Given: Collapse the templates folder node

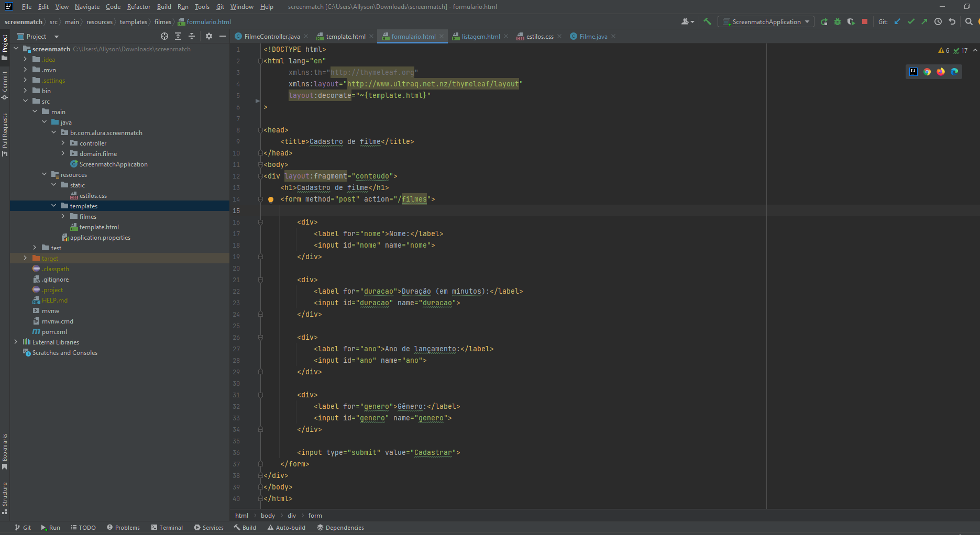Looking at the screenshot, I should click(53, 206).
